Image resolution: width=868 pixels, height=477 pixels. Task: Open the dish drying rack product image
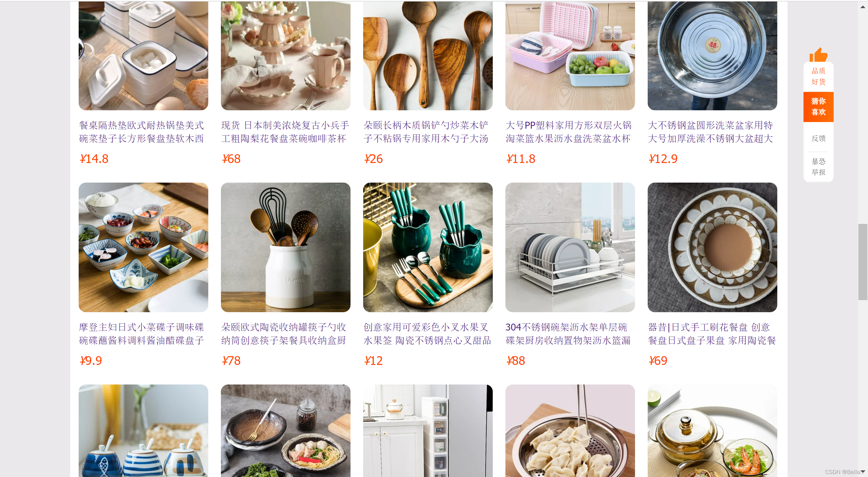[x=570, y=247]
